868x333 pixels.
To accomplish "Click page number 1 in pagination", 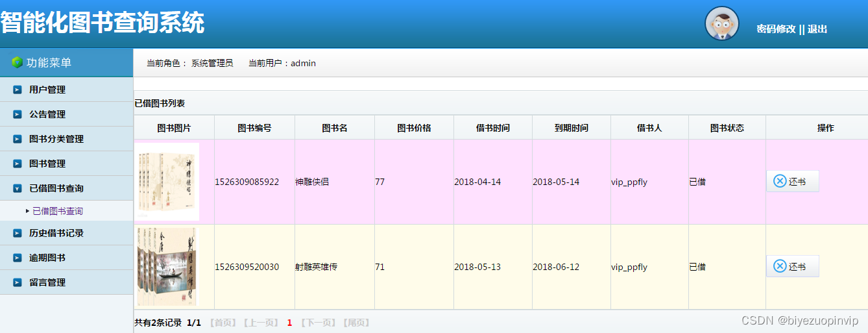I will tap(289, 323).
